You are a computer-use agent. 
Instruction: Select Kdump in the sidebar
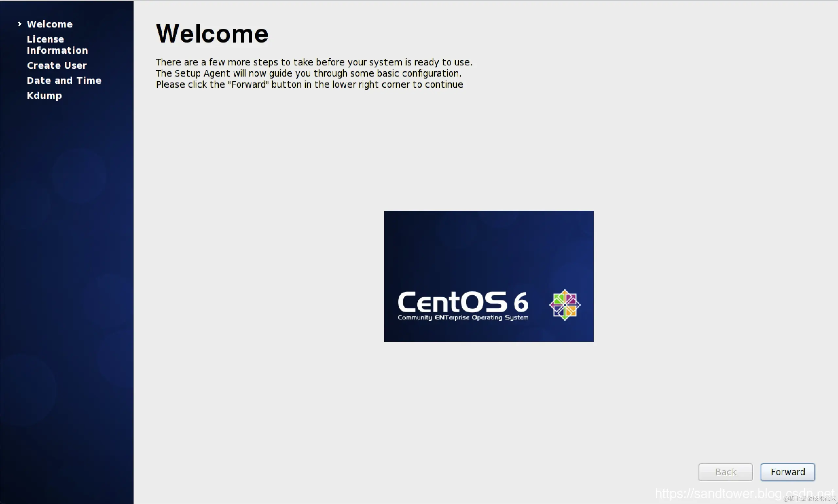(x=44, y=96)
